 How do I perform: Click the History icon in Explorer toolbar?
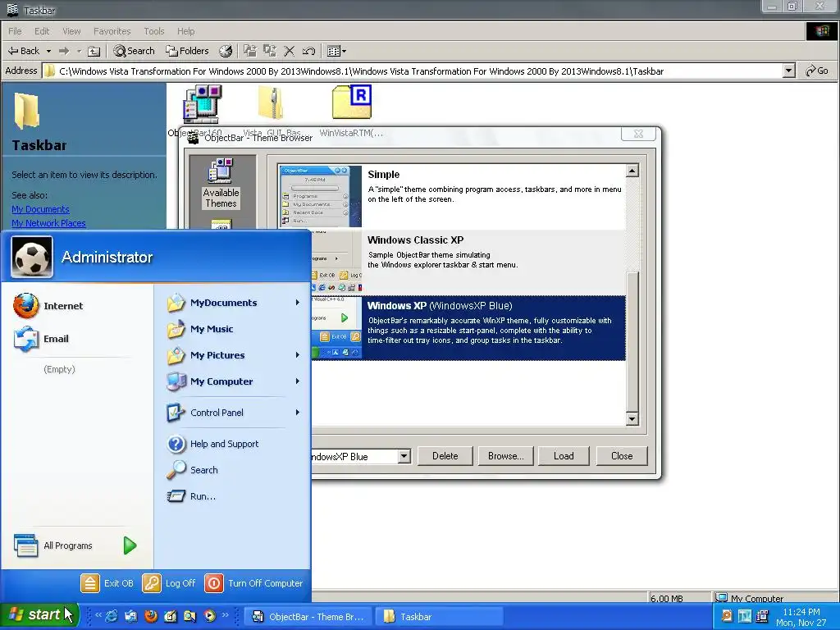[226, 51]
